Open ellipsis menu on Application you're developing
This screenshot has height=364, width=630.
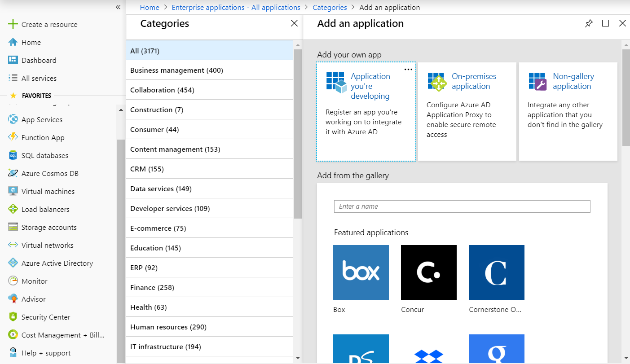point(408,70)
